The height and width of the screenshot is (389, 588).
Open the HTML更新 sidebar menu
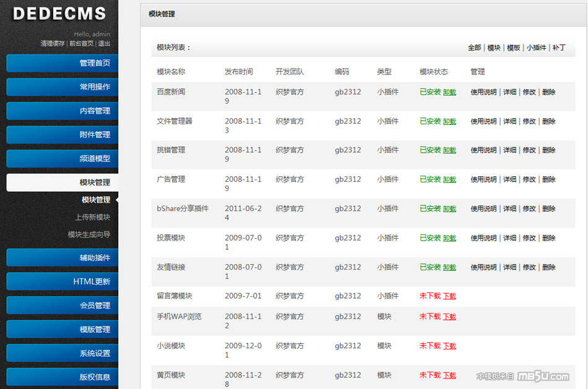click(x=62, y=281)
